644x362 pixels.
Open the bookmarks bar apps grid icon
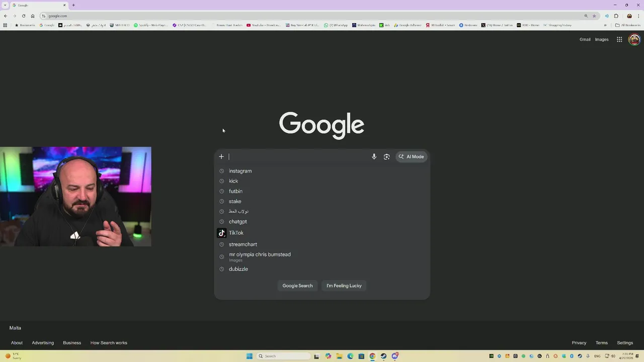click(x=5, y=25)
